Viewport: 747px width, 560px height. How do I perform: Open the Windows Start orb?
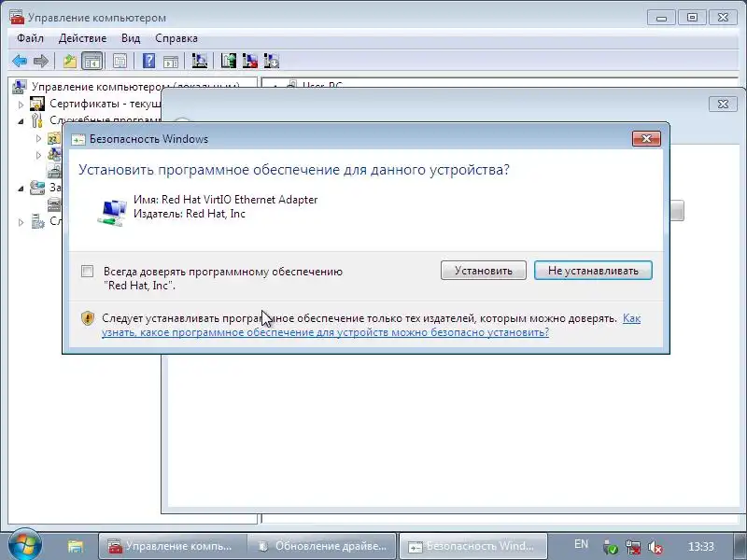24,545
